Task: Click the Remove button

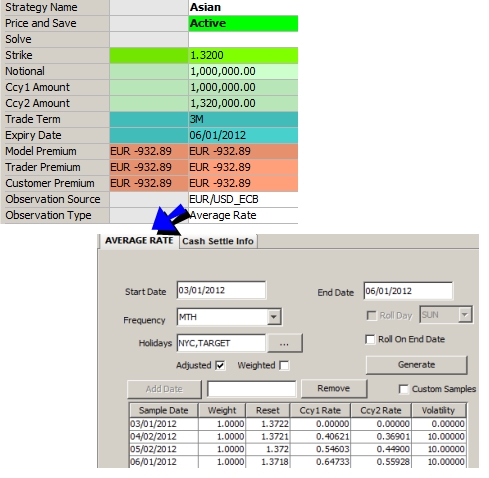Action: tap(334, 388)
